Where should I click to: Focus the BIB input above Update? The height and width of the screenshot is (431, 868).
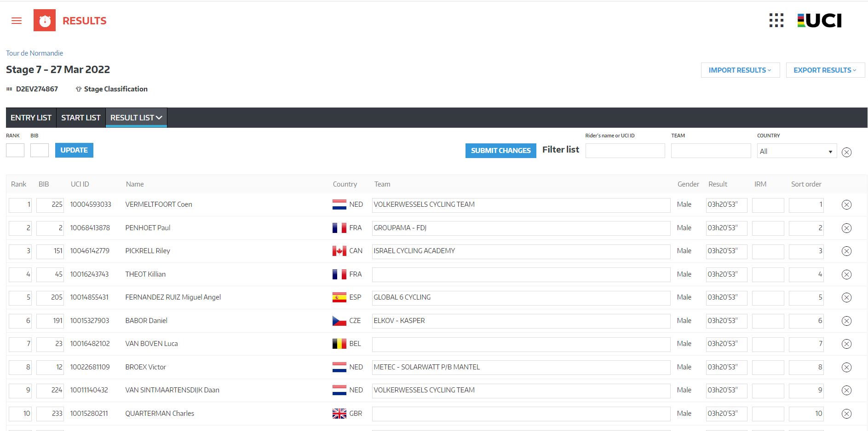tap(40, 150)
